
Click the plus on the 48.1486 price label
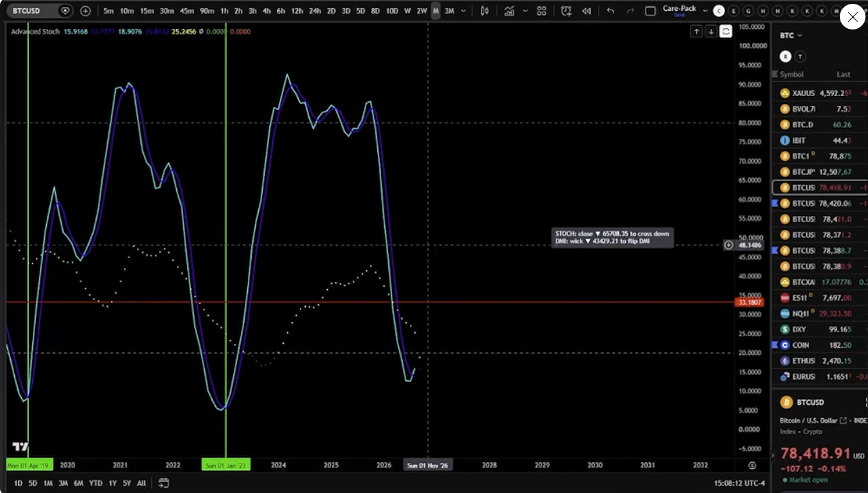[728, 245]
